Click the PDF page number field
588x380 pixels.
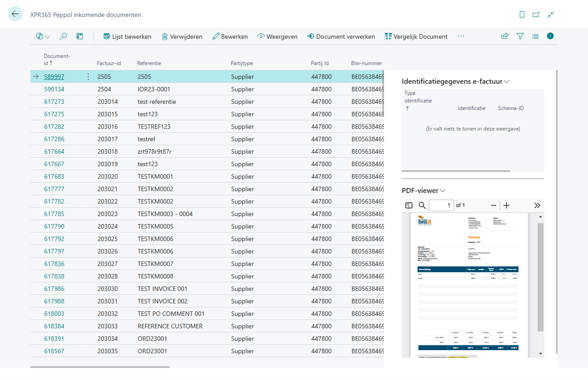coord(441,205)
